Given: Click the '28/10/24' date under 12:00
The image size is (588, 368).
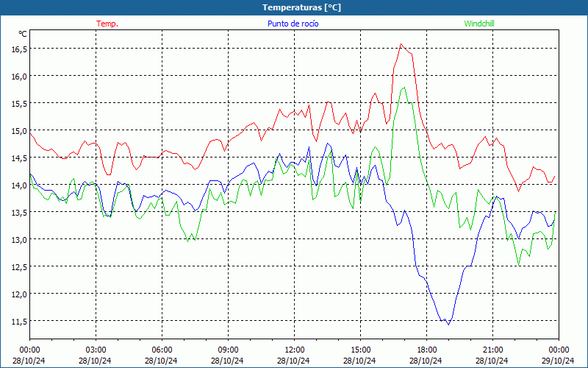Looking at the screenshot, I should tap(293, 361).
